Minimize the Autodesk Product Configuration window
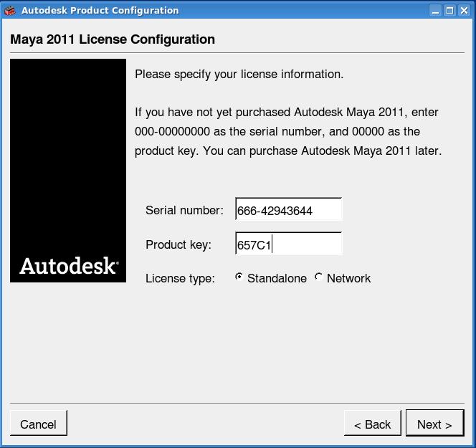Image resolution: width=476 pixels, height=448 pixels. pyautogui.click(x=436, y=11)
